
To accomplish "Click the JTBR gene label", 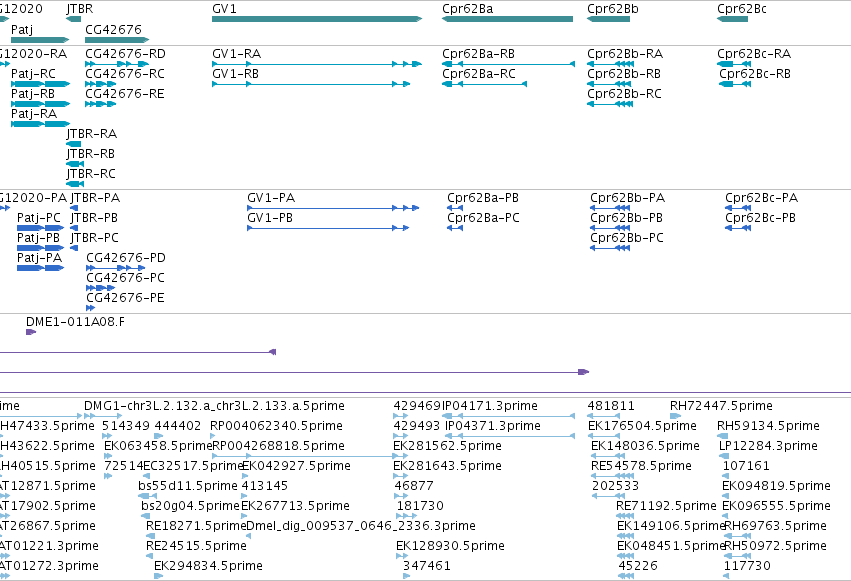I will click(x=80, y=9).
